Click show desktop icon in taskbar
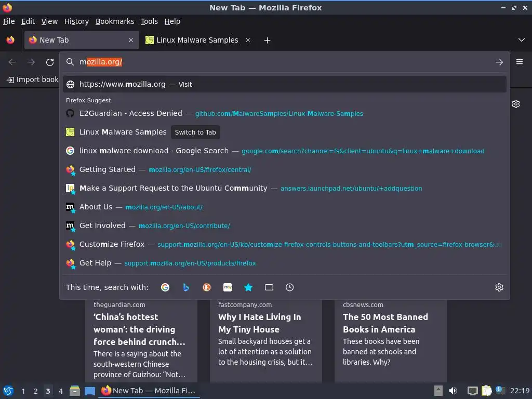 coord(89,391)
